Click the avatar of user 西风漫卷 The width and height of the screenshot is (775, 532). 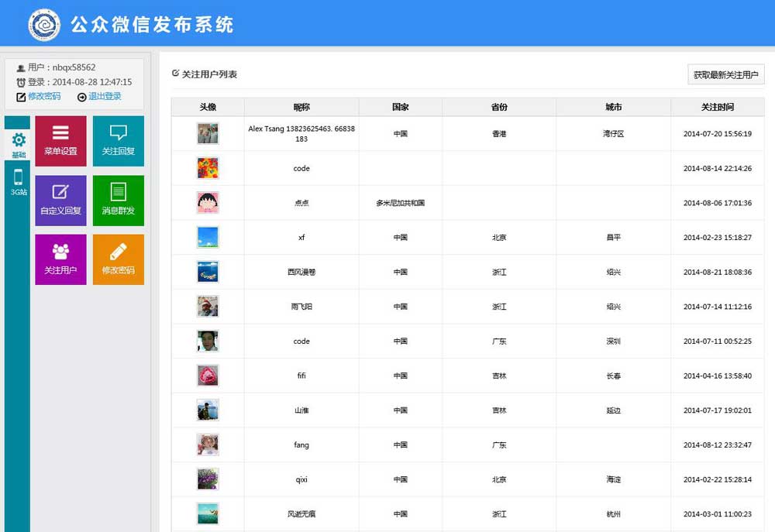pos(208,272)
